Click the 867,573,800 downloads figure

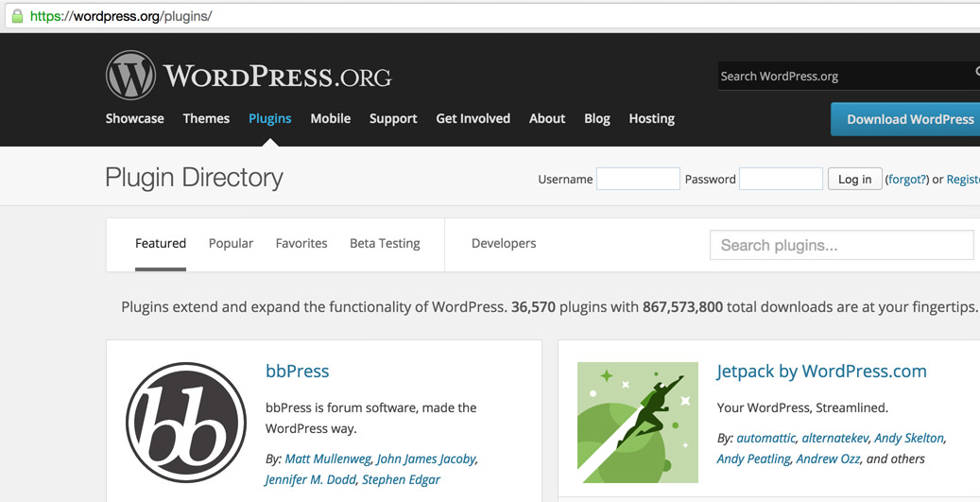coord(682,307)
